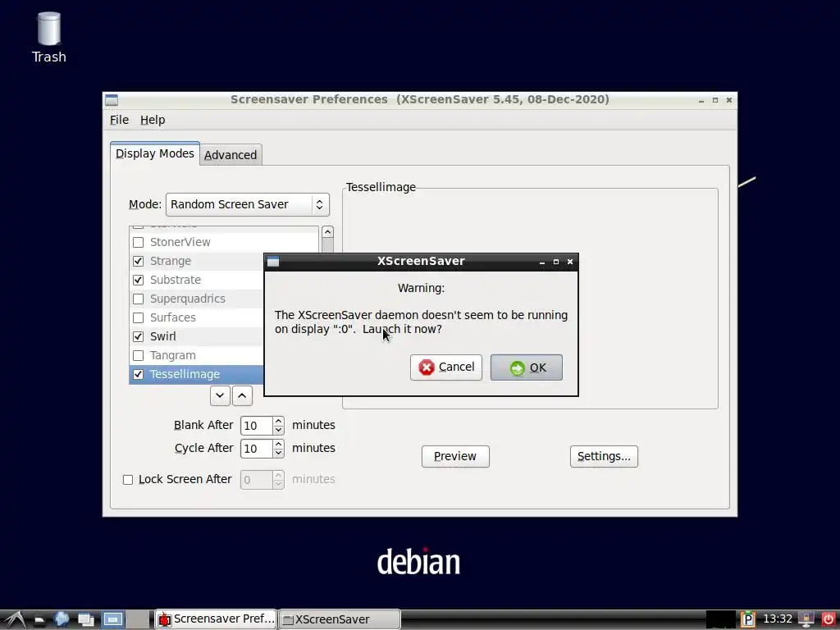The height and width of the screenshot is (630, 840).
Task: Click the red X icon on the Cancel button
Action: (x=427, y=367)
